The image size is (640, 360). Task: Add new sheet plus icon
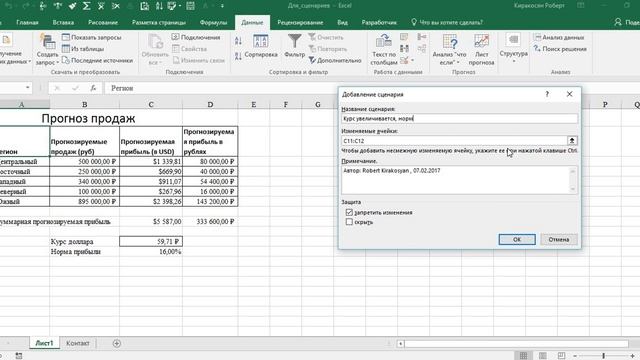click(x=116, y=343)
